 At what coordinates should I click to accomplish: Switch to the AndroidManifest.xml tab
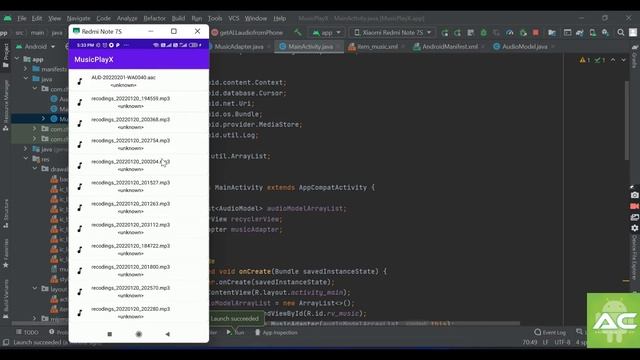(x=449, y=47)
